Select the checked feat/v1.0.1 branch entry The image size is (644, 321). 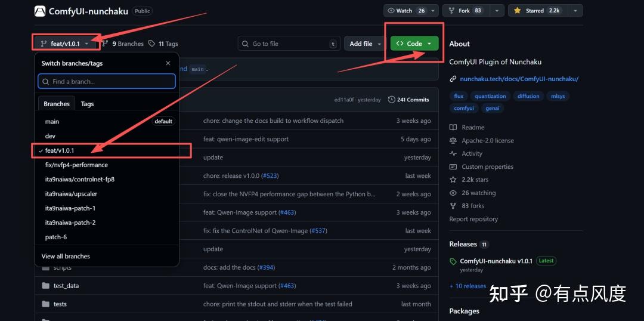[x=107, y=150]
